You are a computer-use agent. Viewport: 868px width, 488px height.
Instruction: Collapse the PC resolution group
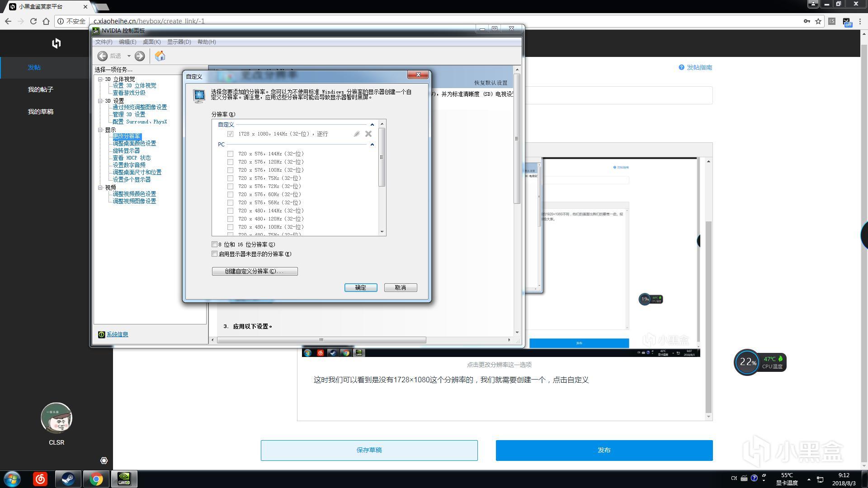tap(372, 145)
